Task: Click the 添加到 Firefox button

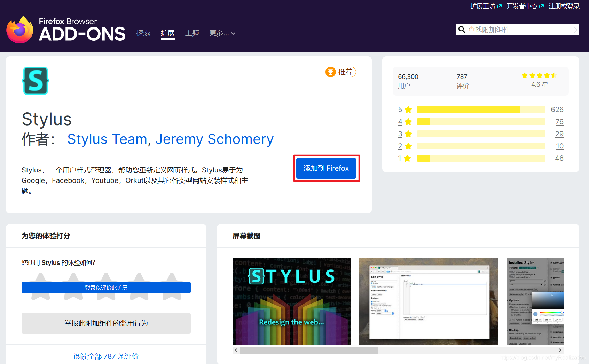Action: (x=326, y=168)
